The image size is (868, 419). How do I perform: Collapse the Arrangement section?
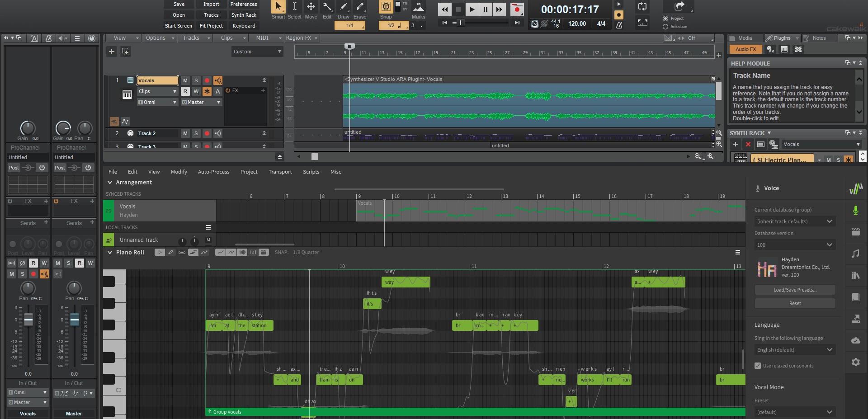point(109,183)
